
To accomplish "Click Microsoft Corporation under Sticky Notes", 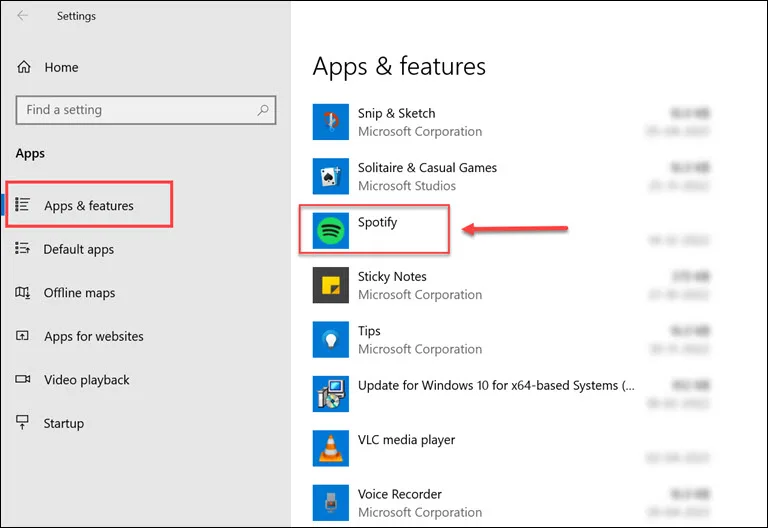I will [420, 295].
